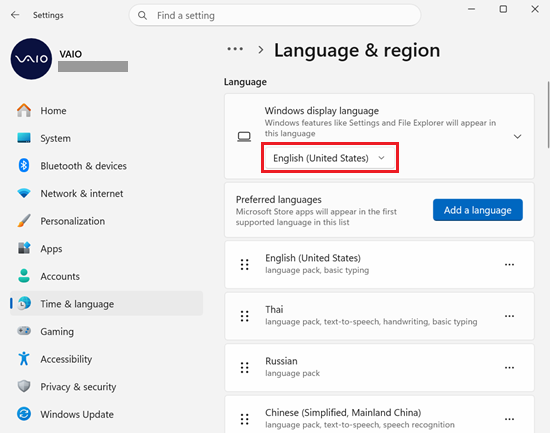Click the Apps icon in sidebar
The width and height of the screenshot is (550, 433).
coord(24,248)
